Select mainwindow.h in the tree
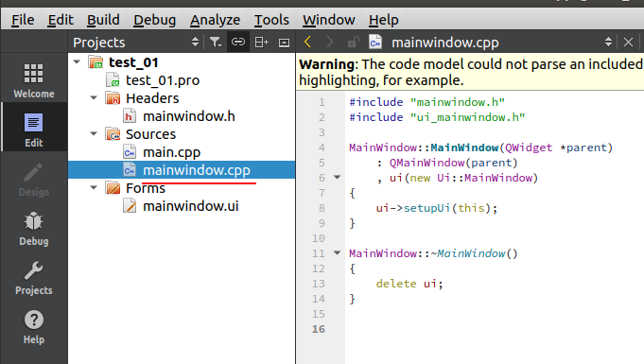This screenshot has width=644, height=364. (x=188, y=116)
